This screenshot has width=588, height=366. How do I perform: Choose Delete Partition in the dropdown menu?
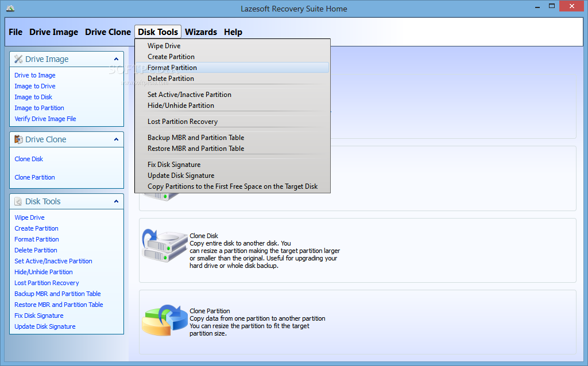point(233,78)
